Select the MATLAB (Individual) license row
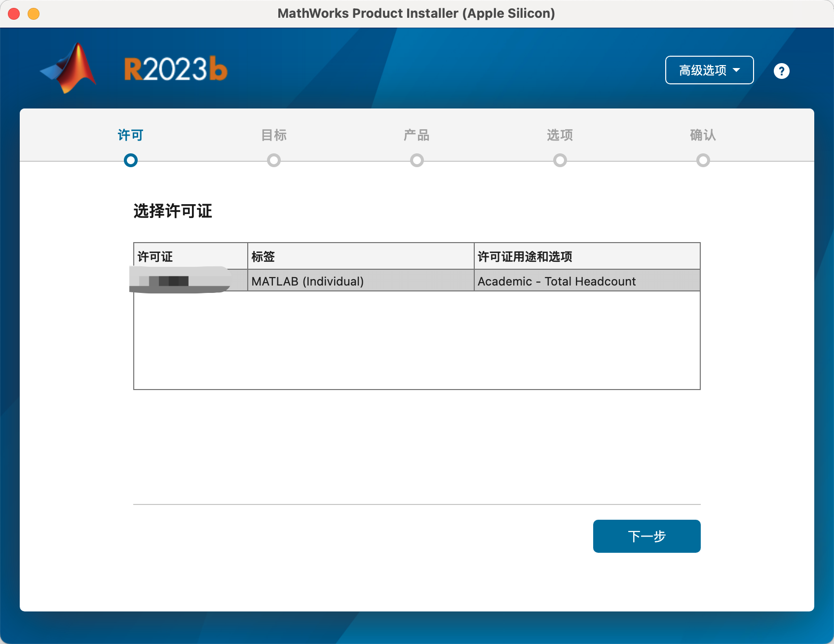The width and height of the screenshot is (834, 644). point(417,281)
